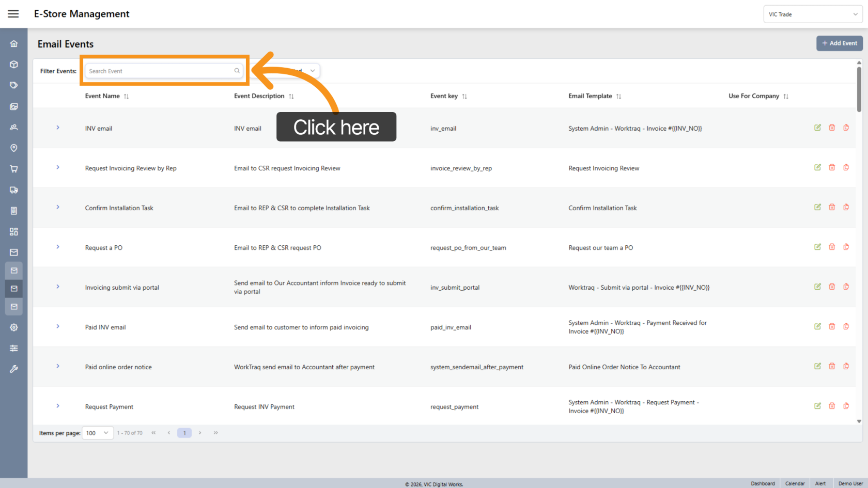This screenshot has width=868, height=488.
Task: Delete the Request a PO event
Action: [832, 247]
